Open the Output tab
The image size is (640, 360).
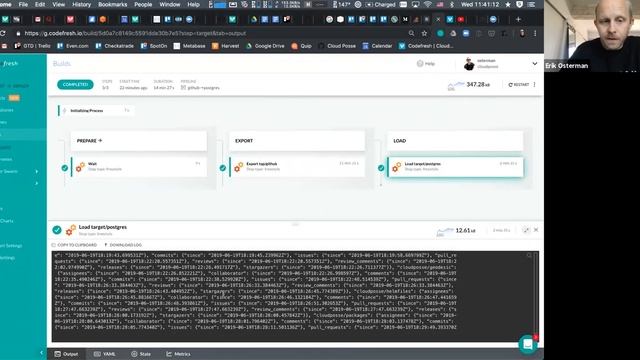point(66,354)
